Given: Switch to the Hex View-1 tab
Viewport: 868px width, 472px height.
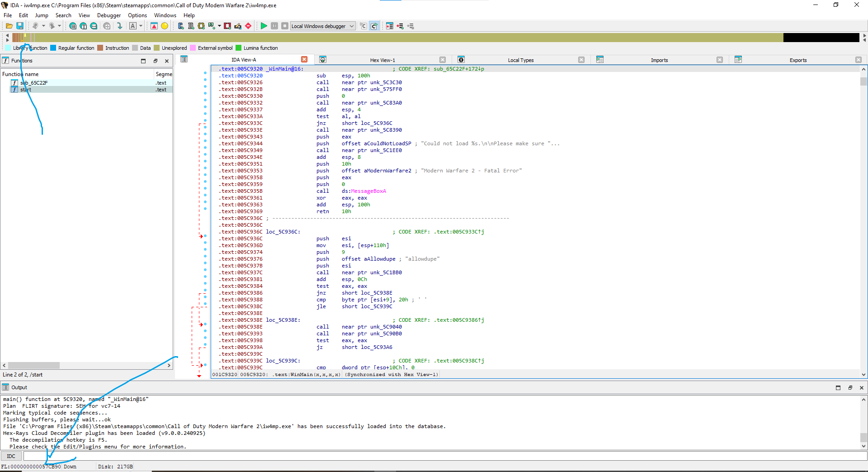Looking at the screenshot, I should pos(382,60).
